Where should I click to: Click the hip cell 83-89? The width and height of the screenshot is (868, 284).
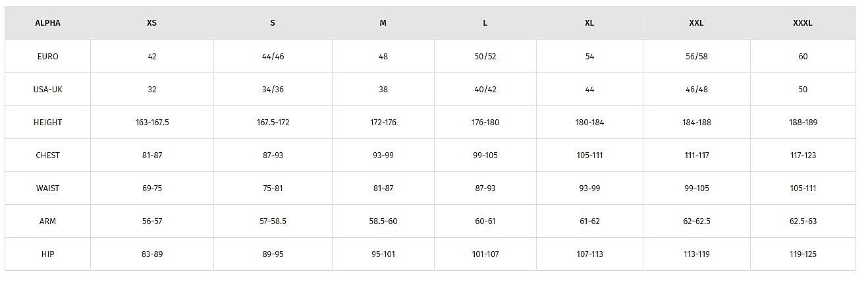(152, 254)
